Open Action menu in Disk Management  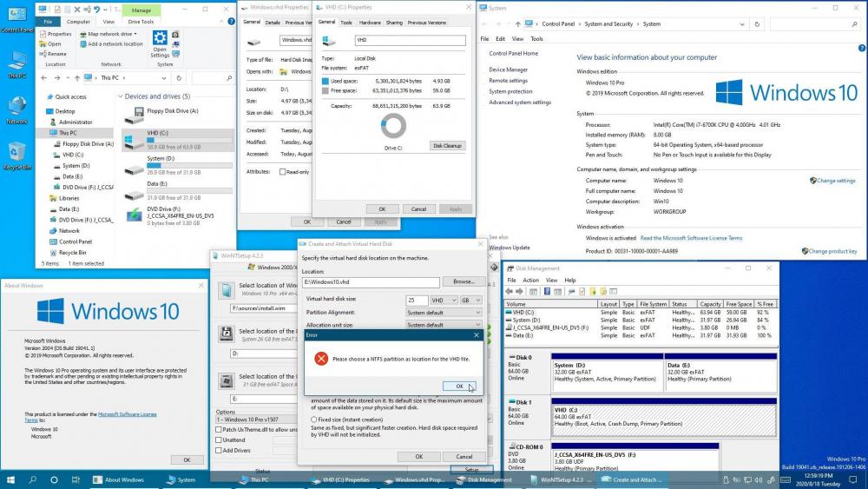pyautogui.click(x=530, y=281)
